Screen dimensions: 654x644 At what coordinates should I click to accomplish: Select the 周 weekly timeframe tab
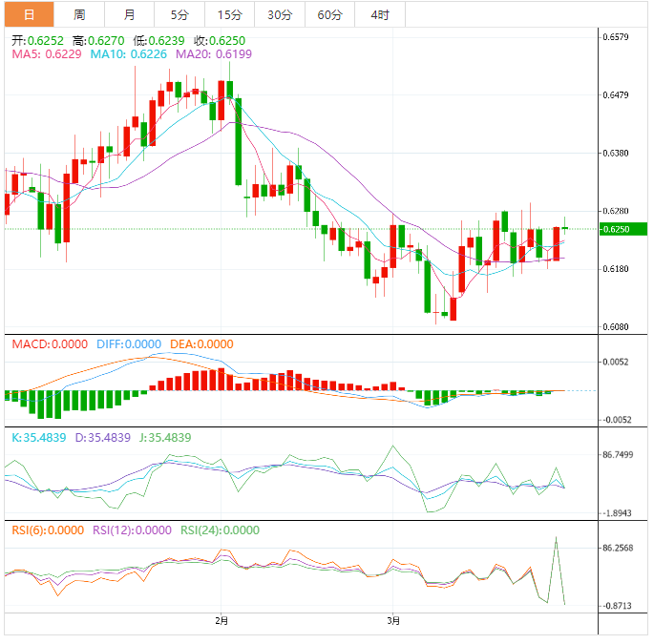point(79,14)
